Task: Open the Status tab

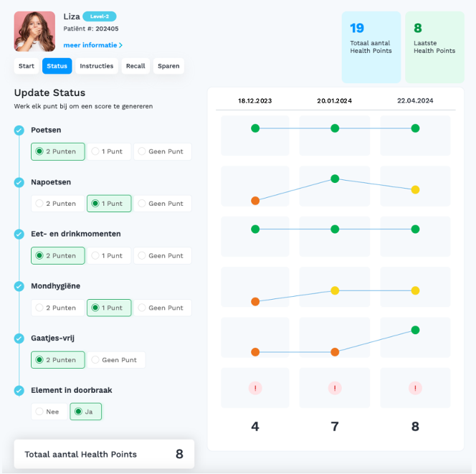Action: tap(57, 66)
